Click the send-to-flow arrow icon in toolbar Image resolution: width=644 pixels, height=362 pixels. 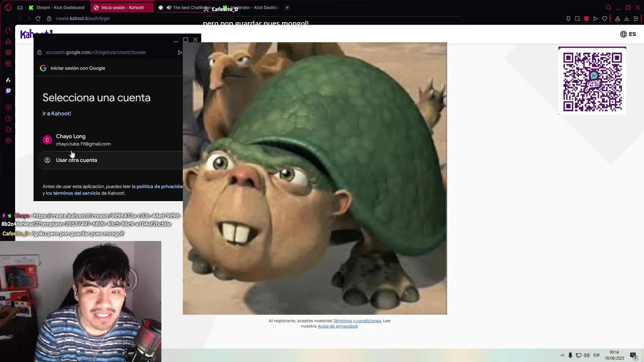pos(595,19)
